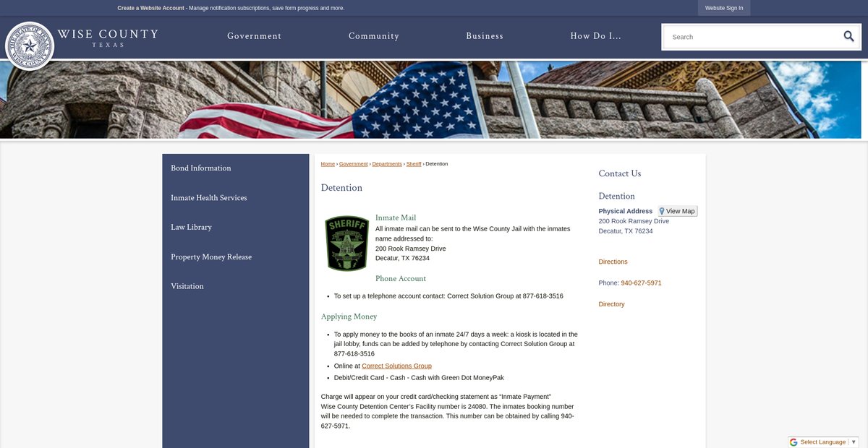
Task: Click the Departments breadcrumb link
Action: pos(387,164)
